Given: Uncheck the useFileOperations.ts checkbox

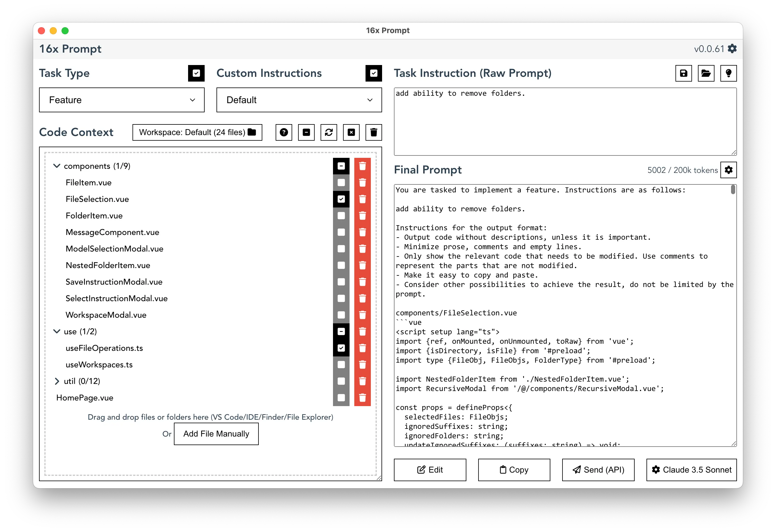Looking at the screenshot, I should coord(341,348).
